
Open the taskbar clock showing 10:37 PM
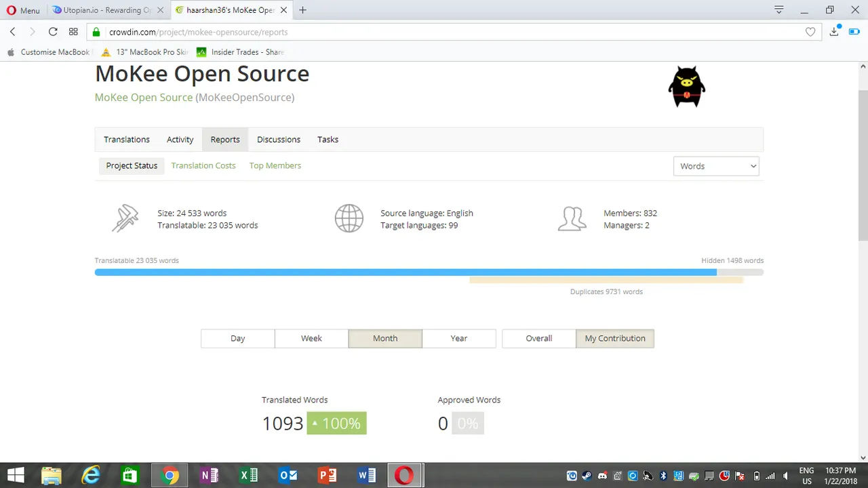coord(840,476)
